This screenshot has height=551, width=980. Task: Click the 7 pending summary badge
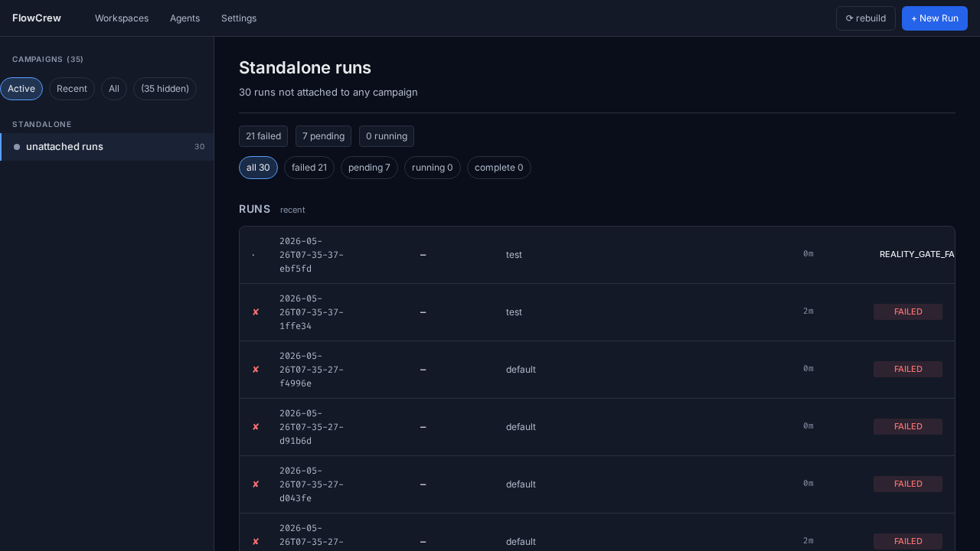point(323,136)
